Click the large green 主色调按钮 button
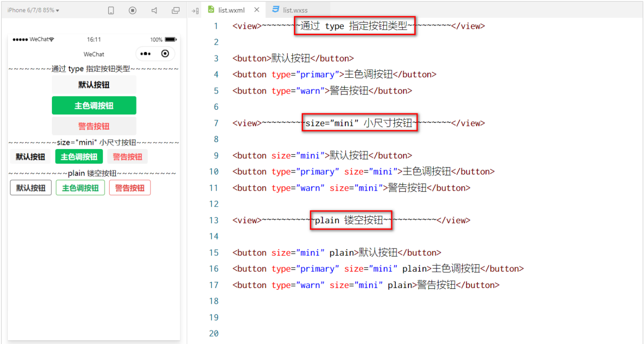Screen dimensions: 644x344 pyautogui.click(x=94, y=106)
